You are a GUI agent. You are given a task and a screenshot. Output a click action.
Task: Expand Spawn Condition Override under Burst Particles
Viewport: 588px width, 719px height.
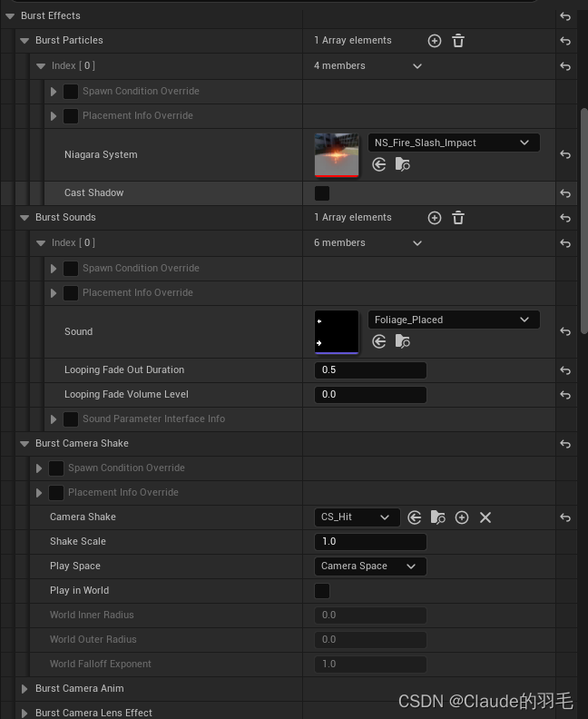[54, 92]
